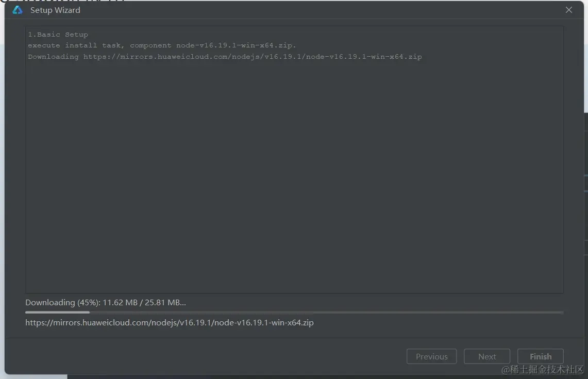Select the '1.Basic Setup' log line

click(x=58, y=35)
